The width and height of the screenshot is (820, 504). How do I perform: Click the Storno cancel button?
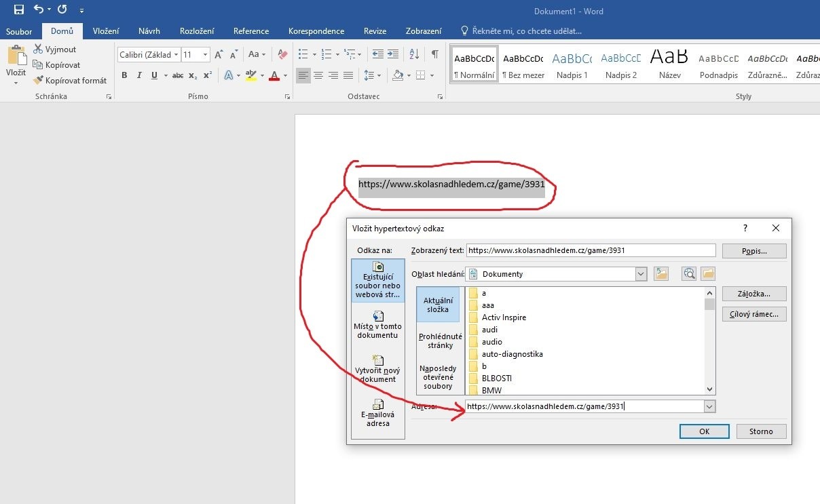click(x=760, y=431)
